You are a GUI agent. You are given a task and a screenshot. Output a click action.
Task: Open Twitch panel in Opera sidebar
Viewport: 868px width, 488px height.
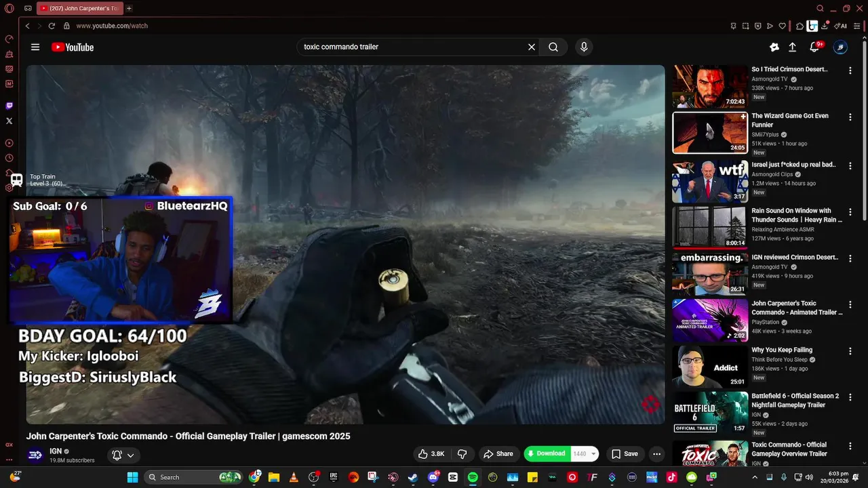9,106
